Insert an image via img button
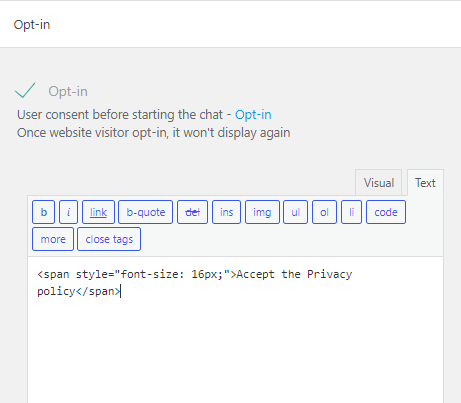 (262, 212)
